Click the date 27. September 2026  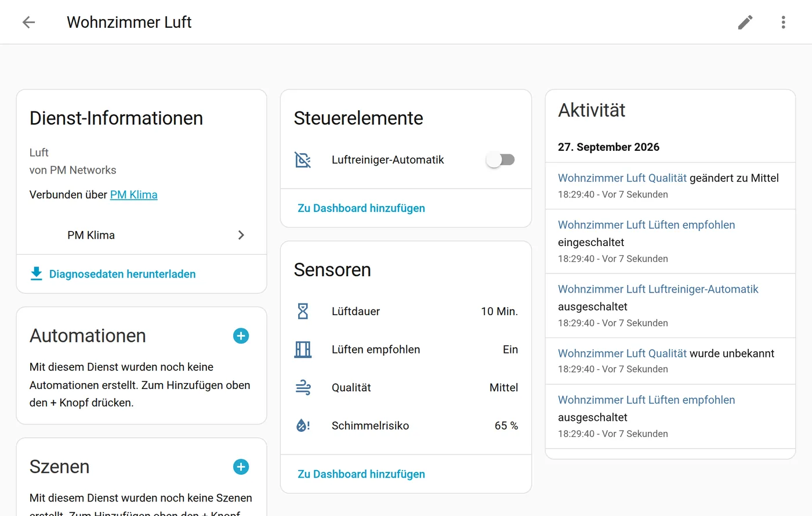(x=608, y=147)
